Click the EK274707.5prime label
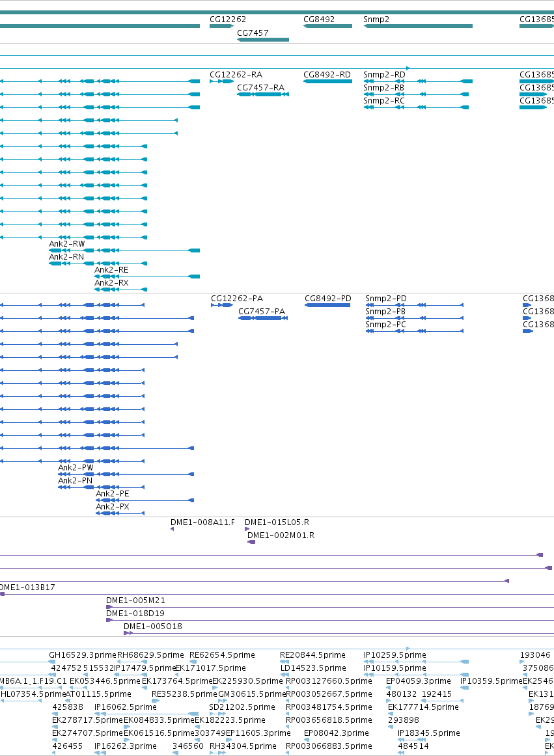 (87, 733)
